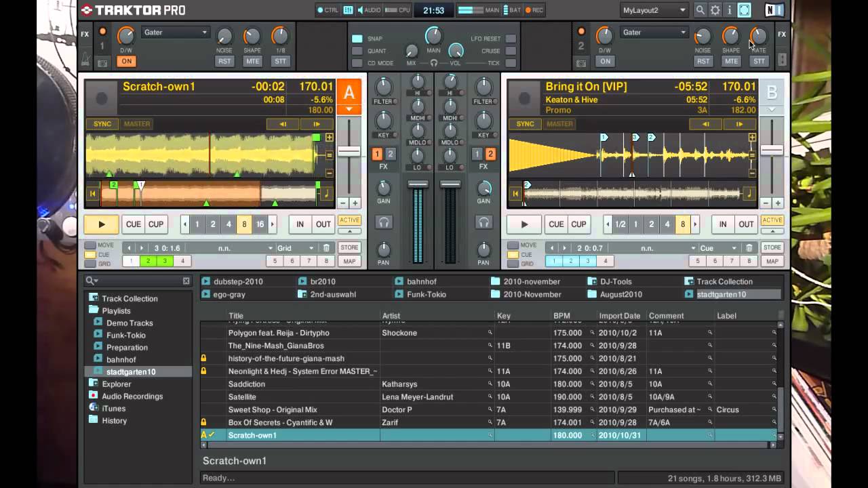This screenshot has height=488, width=868.
Task: Open the Grid dropdown in deck A advanced panel
Action: coord(294,247)
